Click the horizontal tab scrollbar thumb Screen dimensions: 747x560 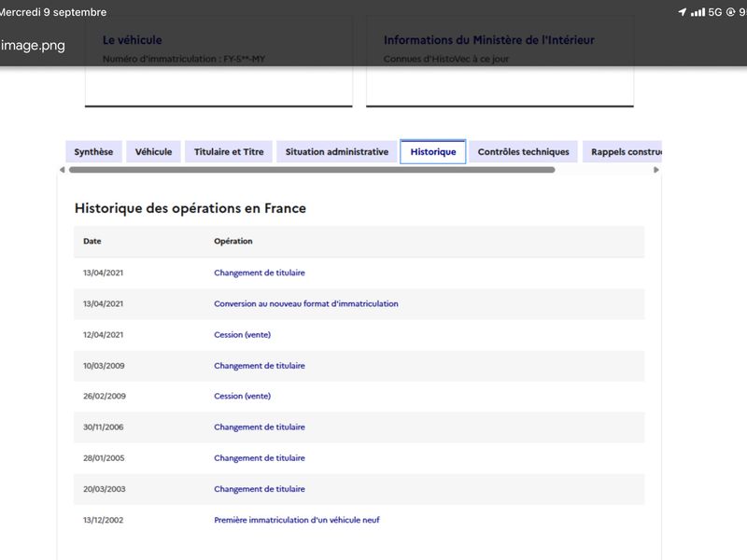click(x=312, y=170)
